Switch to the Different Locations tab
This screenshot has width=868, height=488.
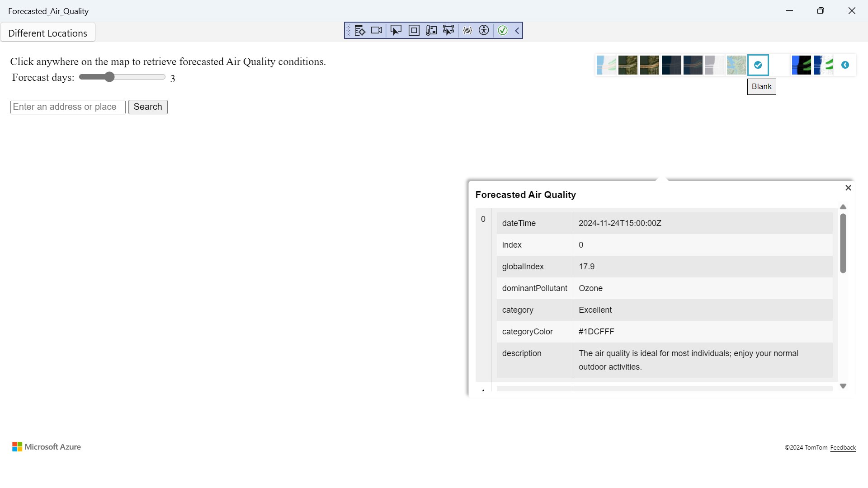coord(47,33)
